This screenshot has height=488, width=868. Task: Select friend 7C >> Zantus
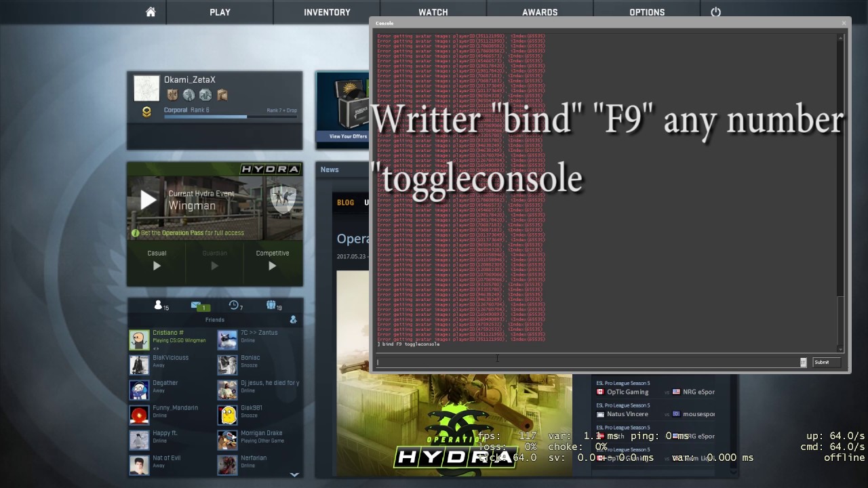pos(260,340)
